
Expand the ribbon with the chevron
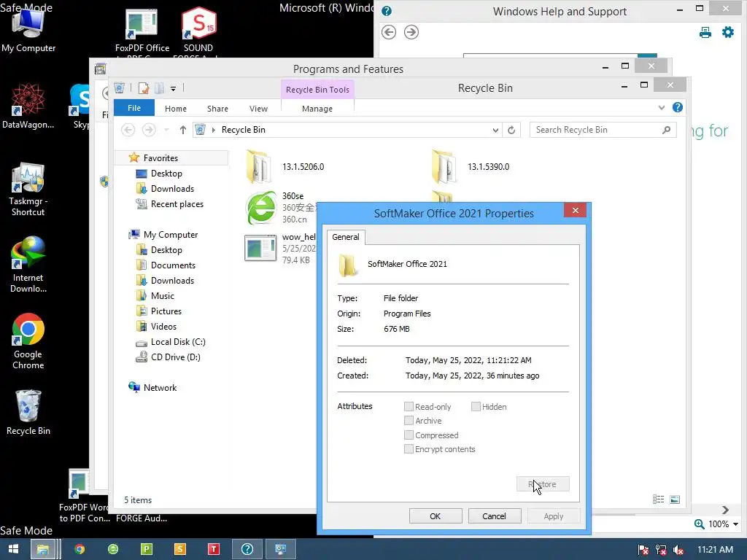661,108
